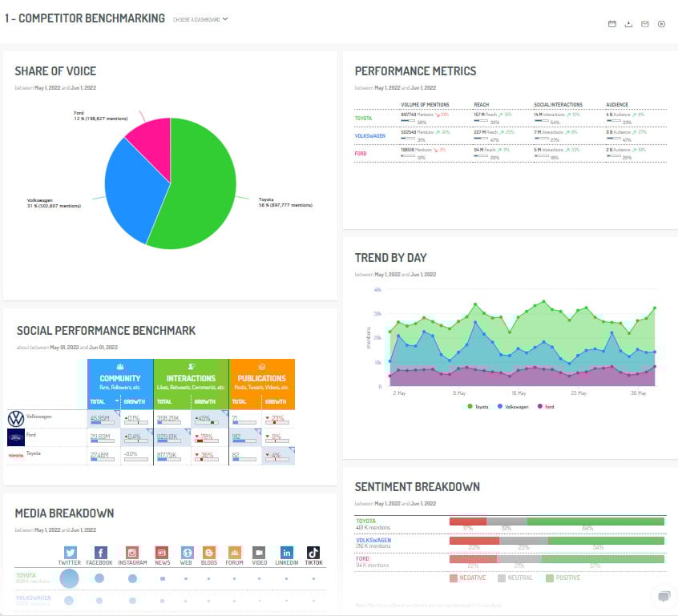The height and width of the screenshot is (616, 678).
Task: Click Ford's interactions total value
Action: [167, 437]
